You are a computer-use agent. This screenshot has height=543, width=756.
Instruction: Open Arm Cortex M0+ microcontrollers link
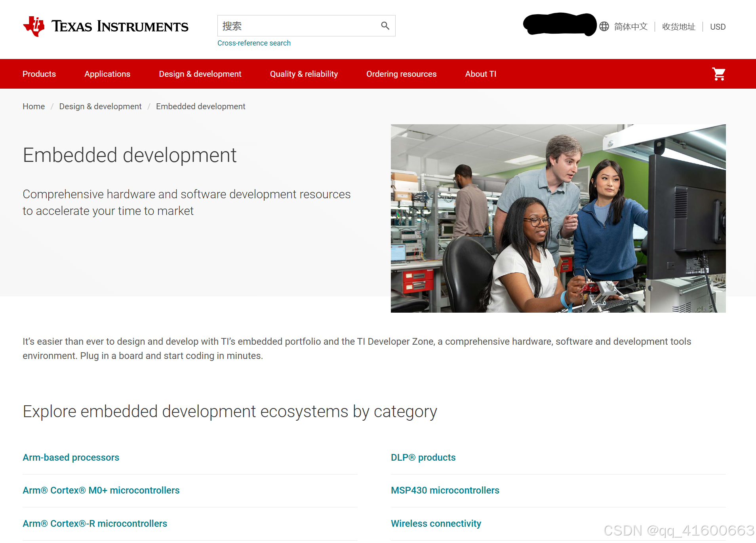(x=101, y=490)
